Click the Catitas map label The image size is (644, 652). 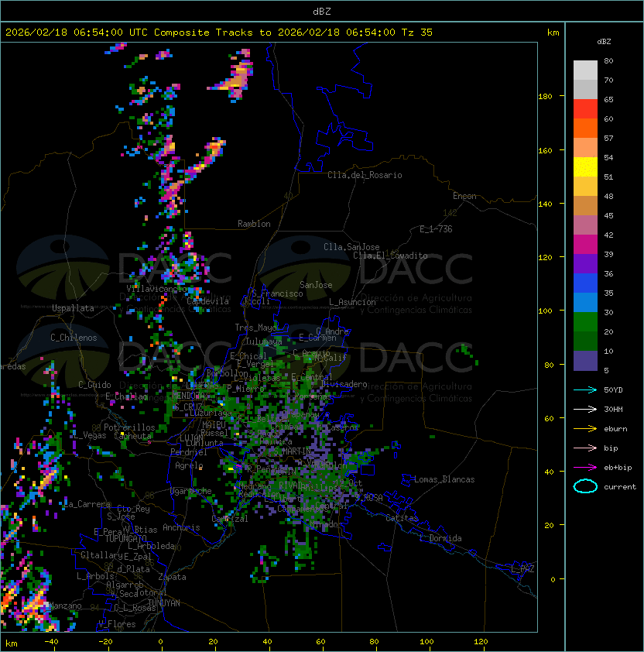click(402, 518)
